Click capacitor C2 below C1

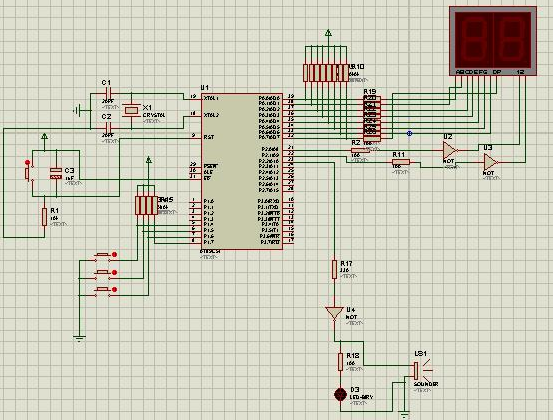[x=109, y=128]
